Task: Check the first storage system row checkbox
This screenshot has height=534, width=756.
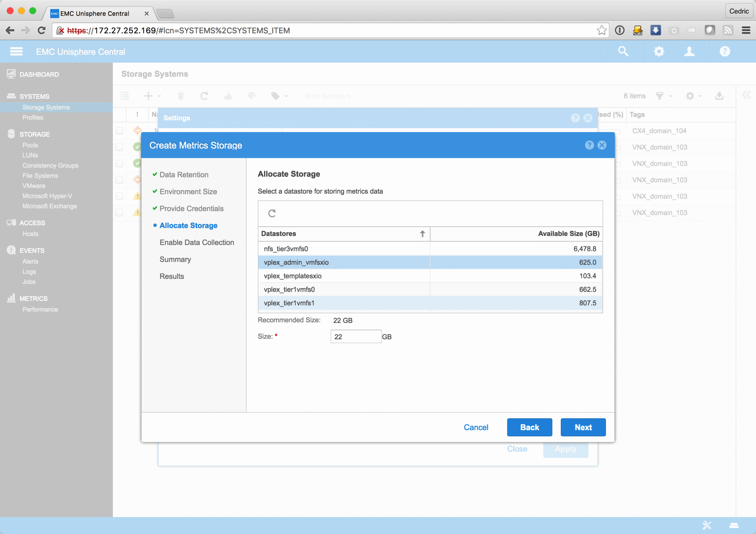Action: coord(119,131)
